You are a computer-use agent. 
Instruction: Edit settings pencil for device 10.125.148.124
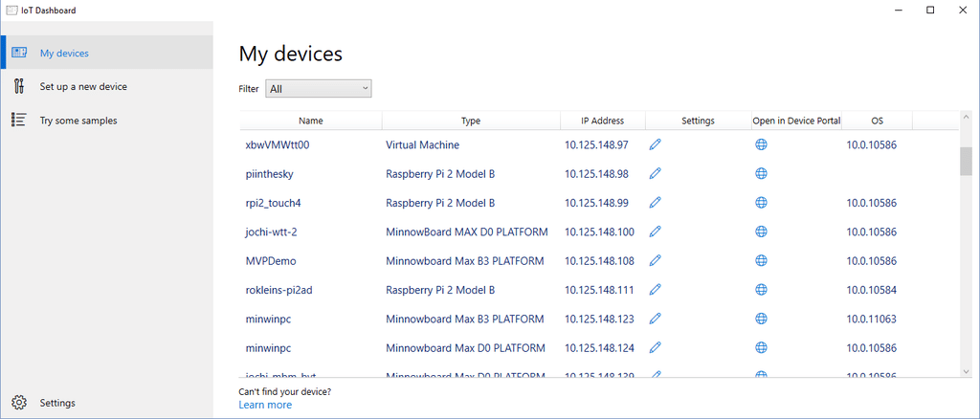pos(655,347)
